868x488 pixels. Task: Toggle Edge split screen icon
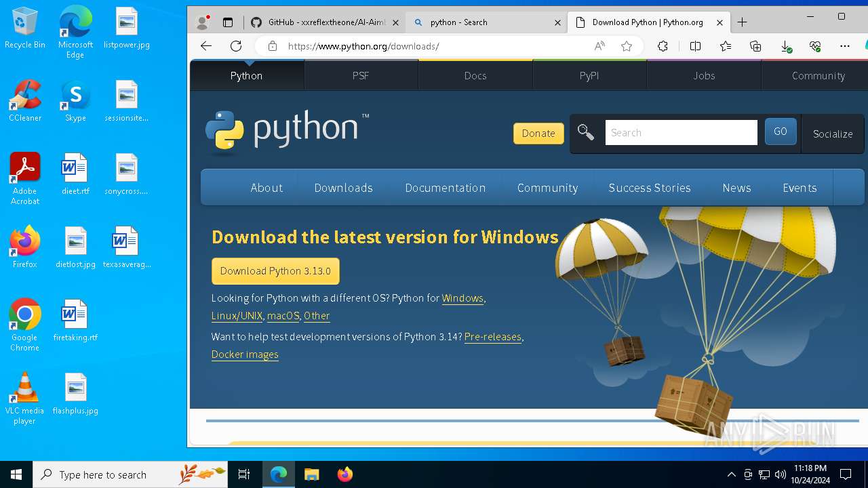[x=695, y=46]
